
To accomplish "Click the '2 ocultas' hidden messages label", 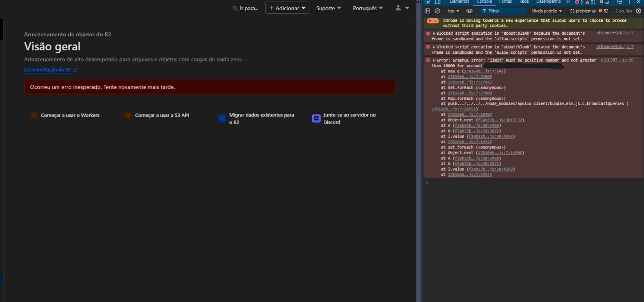I will tap(623, 11).
